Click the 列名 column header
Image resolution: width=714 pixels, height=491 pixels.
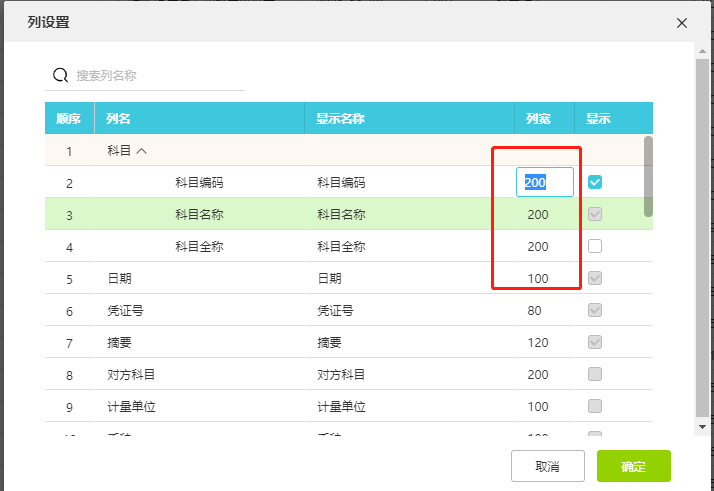119,118
